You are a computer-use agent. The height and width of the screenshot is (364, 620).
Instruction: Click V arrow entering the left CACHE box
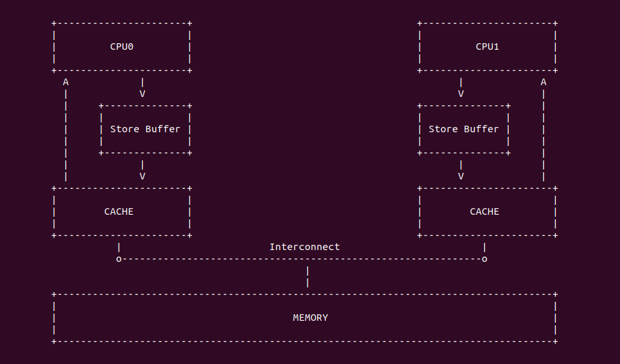pyautogui.click(x=142, y=176)
